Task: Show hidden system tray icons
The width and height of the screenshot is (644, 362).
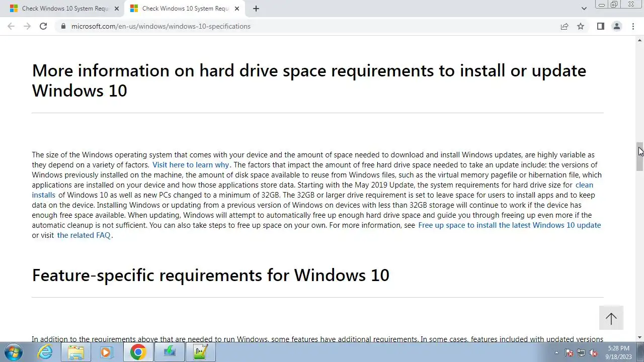Action: tap(556, 352)
